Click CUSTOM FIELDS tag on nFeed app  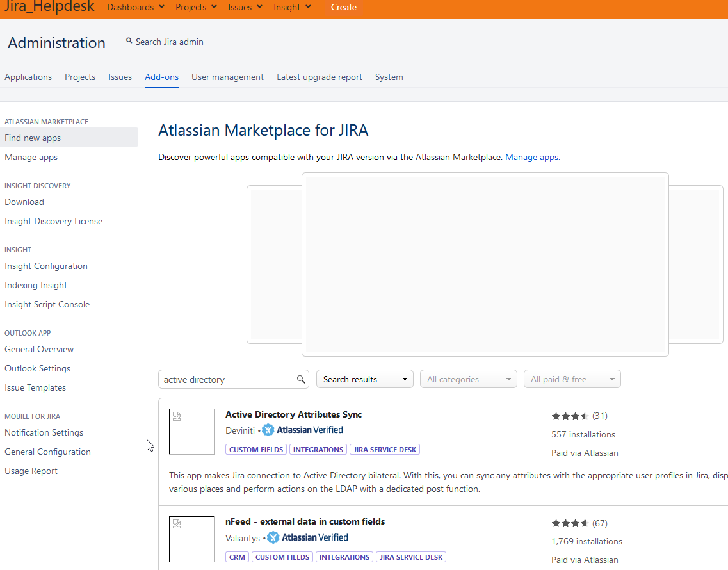coord(282,557)
